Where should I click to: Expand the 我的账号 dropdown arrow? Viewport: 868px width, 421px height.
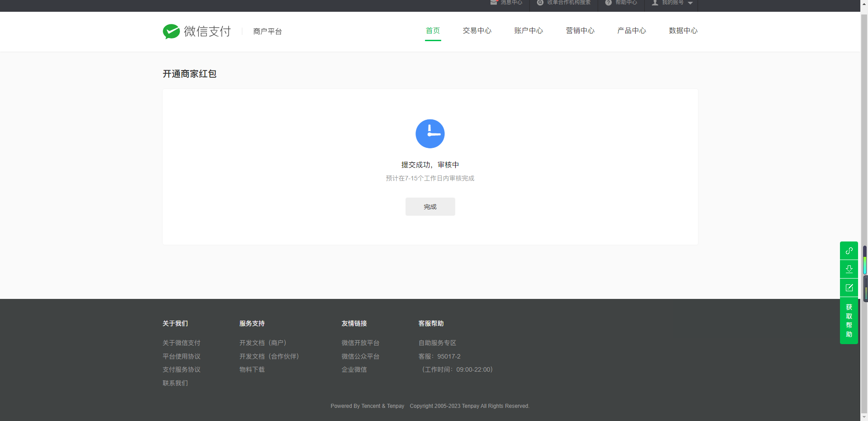coord(690,3)
